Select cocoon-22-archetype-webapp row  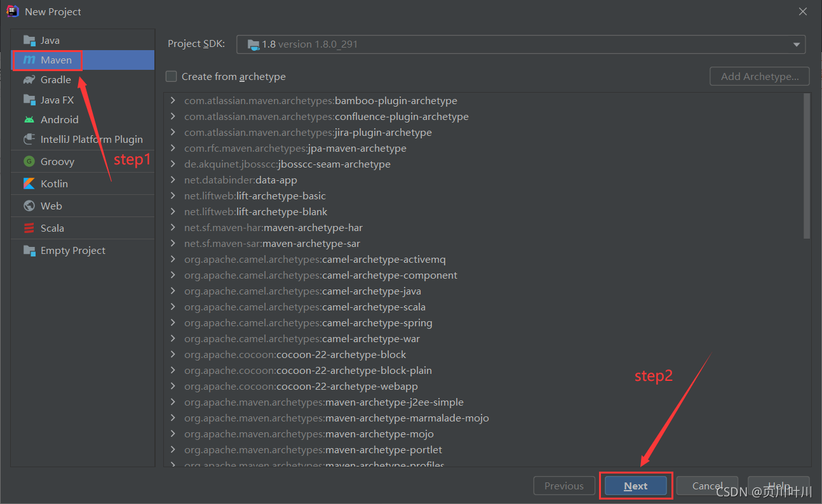pyautogui.click(x=483, y=386)
